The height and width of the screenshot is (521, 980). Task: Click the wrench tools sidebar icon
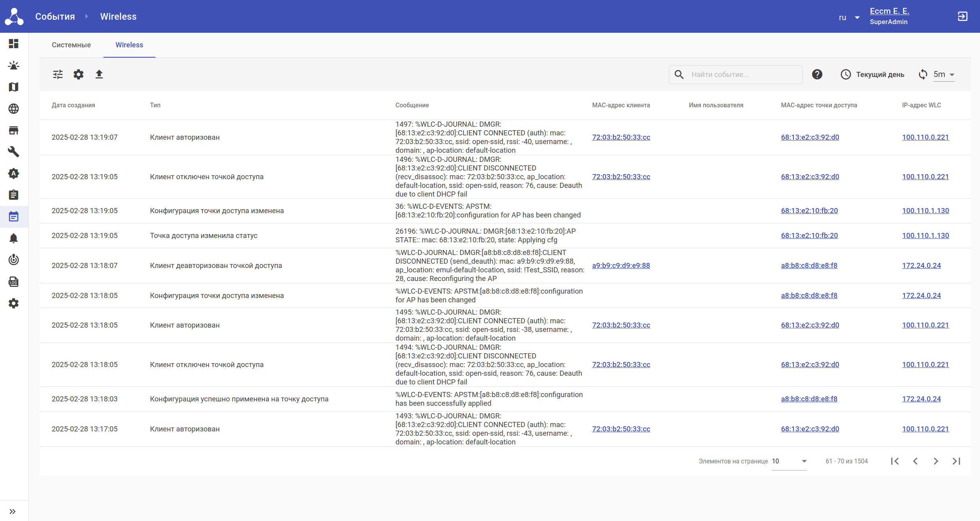pos(14,152)
